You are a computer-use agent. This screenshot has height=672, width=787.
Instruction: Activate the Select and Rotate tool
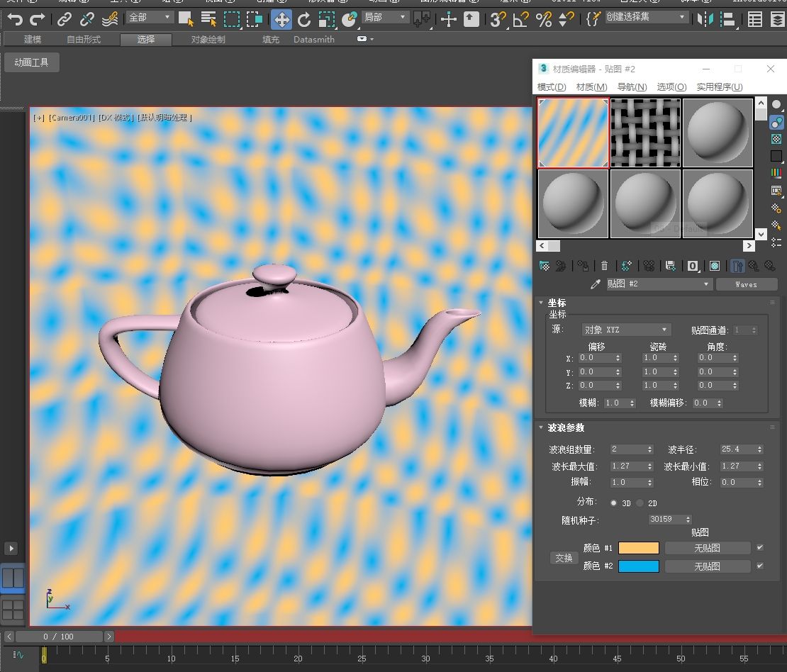(x=304, y=20)
